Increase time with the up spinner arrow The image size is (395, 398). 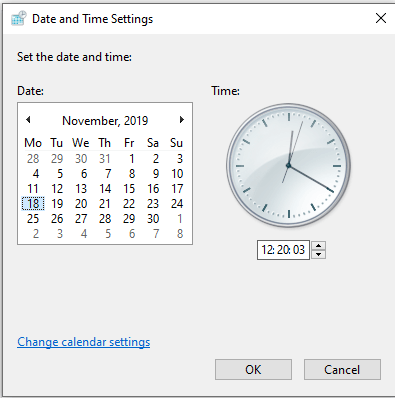[x=319, y=246]
